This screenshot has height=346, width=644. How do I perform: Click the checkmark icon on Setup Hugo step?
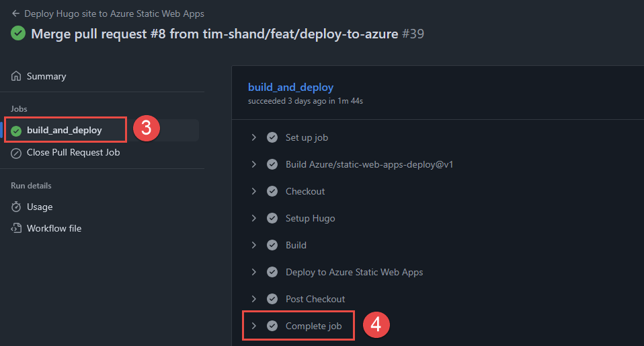tap(272, 218)
